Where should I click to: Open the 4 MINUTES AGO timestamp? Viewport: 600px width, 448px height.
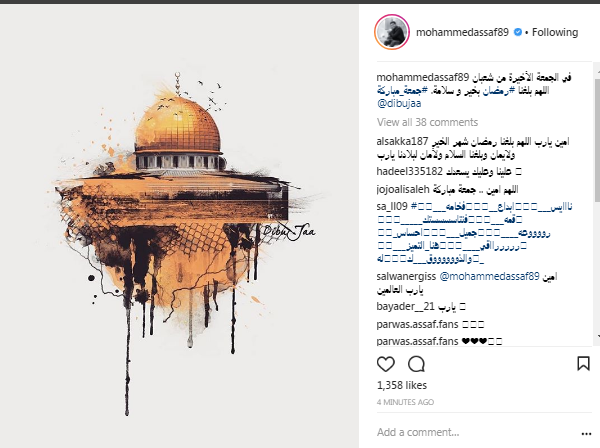(x=405, y=402)
